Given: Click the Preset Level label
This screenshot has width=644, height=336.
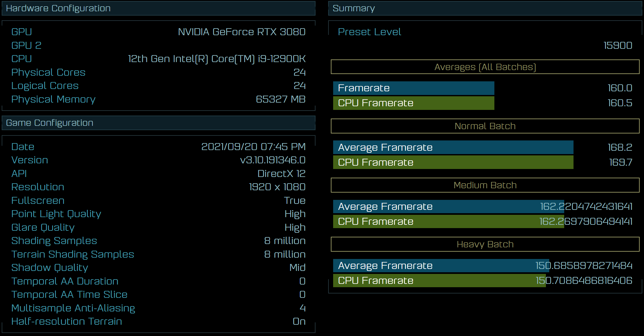Looking at the screenshot, I should pyautogui.click(x=369, y=32).
